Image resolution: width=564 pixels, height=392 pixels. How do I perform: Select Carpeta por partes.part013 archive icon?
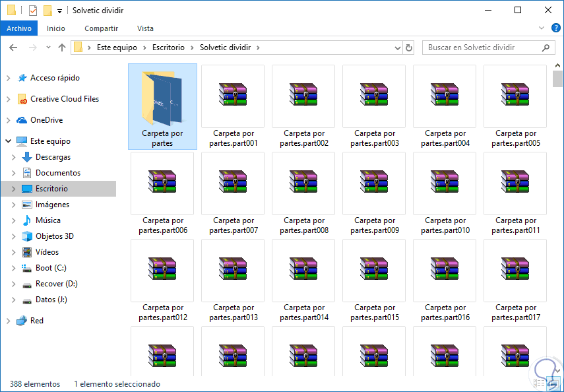[233, 269]
